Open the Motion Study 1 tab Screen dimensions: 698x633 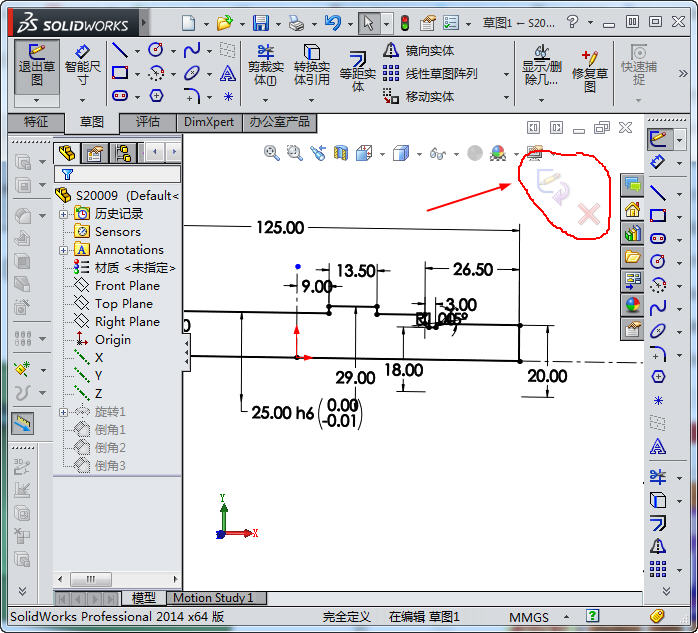[x=214, y=598]
